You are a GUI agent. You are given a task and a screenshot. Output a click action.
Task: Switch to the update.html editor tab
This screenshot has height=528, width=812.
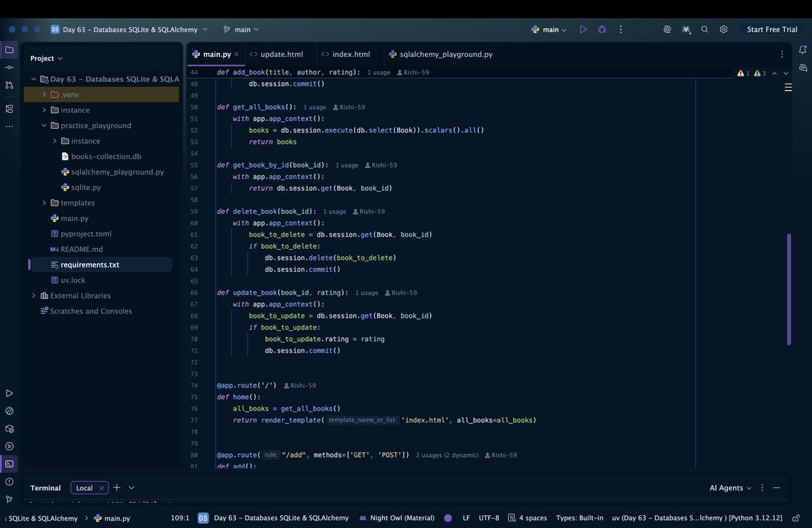[x=276, y=54]
